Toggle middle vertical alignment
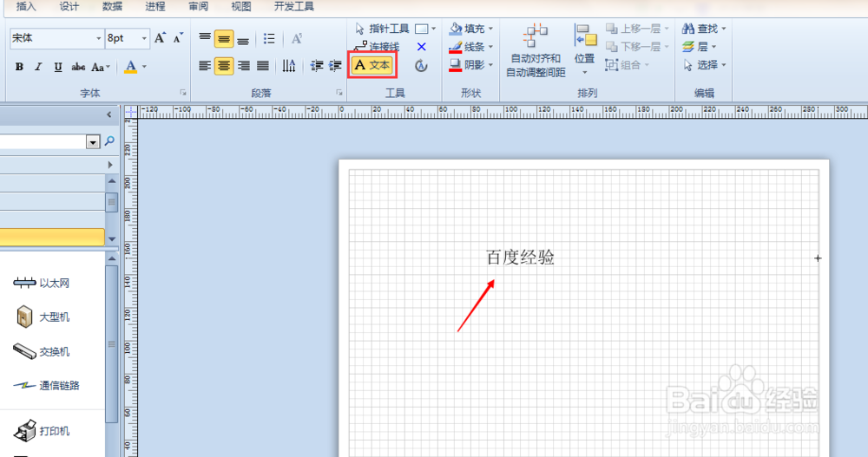This screenshot has height=457, width=868. (x=224, y=39)
